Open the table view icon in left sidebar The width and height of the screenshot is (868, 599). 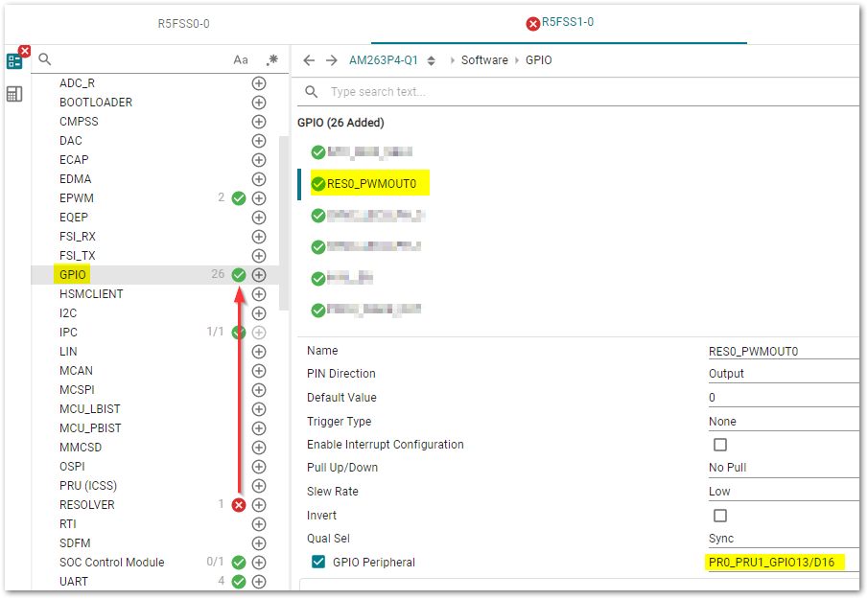14,94
